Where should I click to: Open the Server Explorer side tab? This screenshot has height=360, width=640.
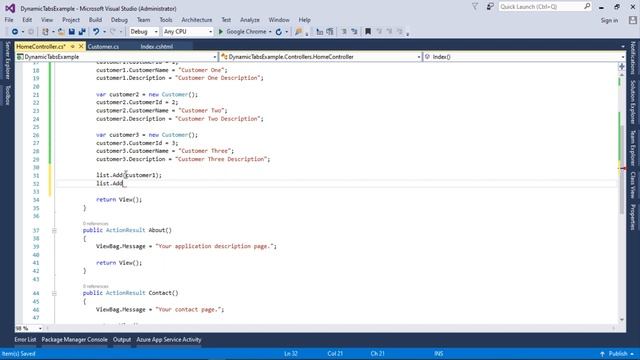coord(7,60)
